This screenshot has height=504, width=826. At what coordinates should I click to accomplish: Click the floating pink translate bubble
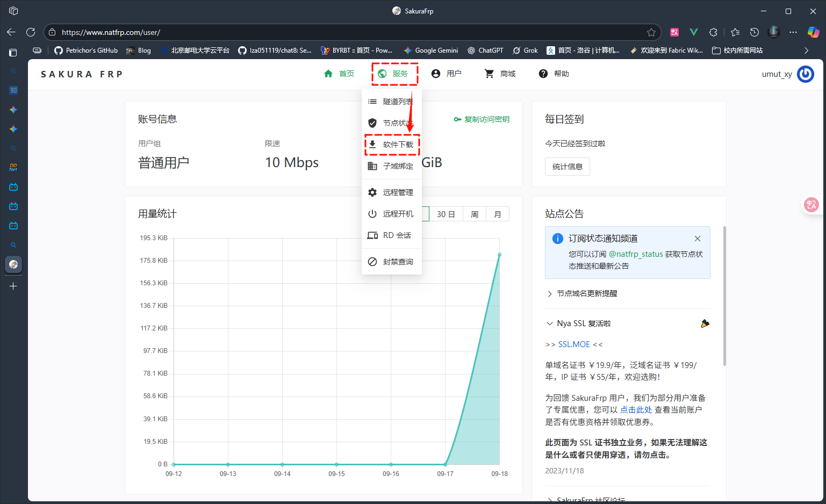[811, 204]
